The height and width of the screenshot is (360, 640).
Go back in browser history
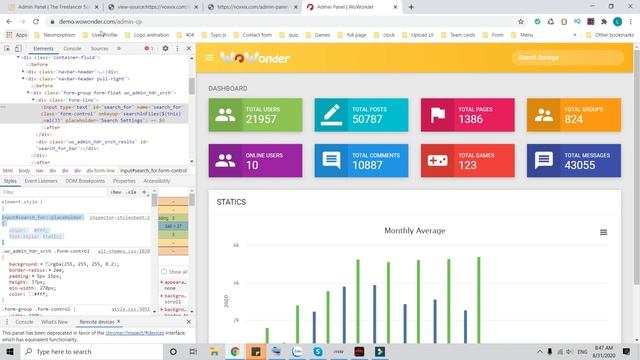pyautogui.click(x=9, y=22)
